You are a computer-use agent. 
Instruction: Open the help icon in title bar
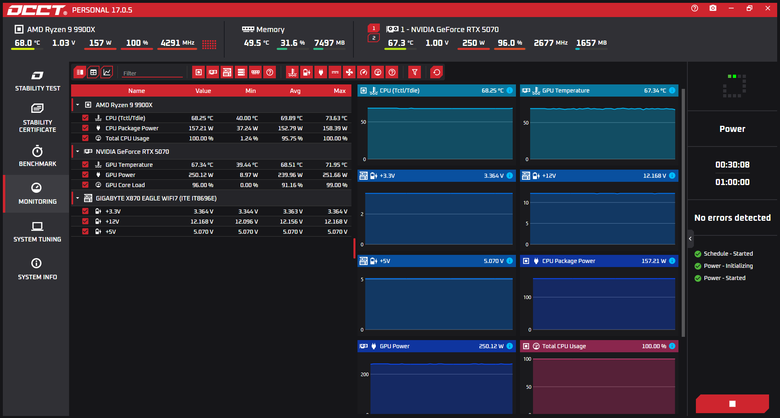(x=694, y=8)
